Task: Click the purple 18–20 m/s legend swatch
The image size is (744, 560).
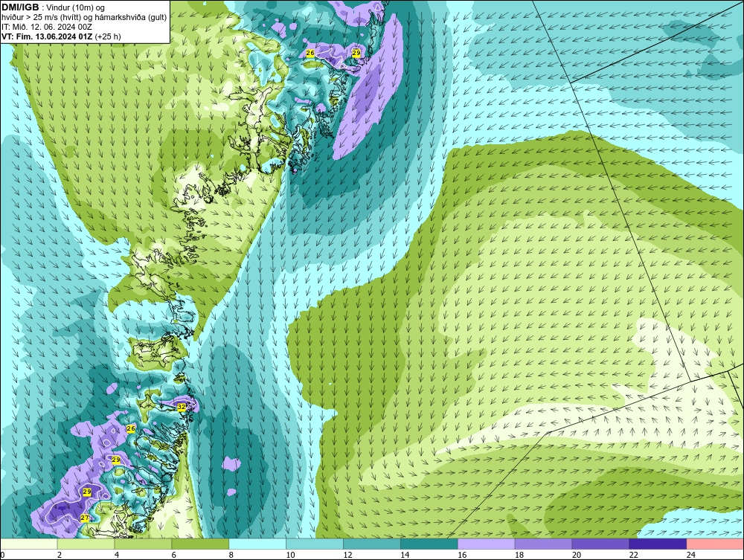Action: (543, 544)
